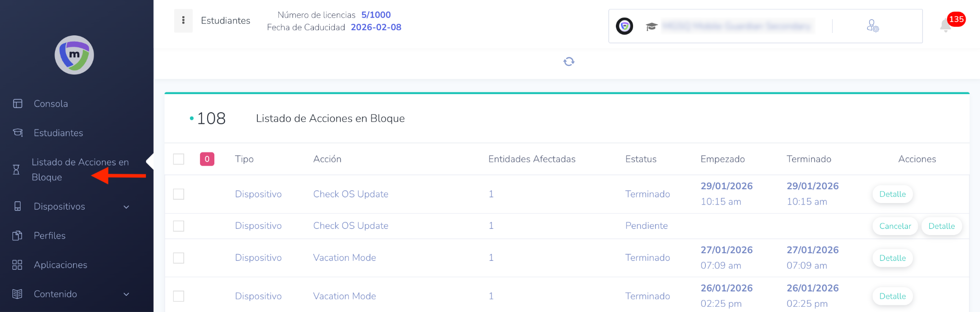This screenshot has height=312, width=980.
Task: Click the Mobile Guardian shield logo
Action: pos(74,55)
